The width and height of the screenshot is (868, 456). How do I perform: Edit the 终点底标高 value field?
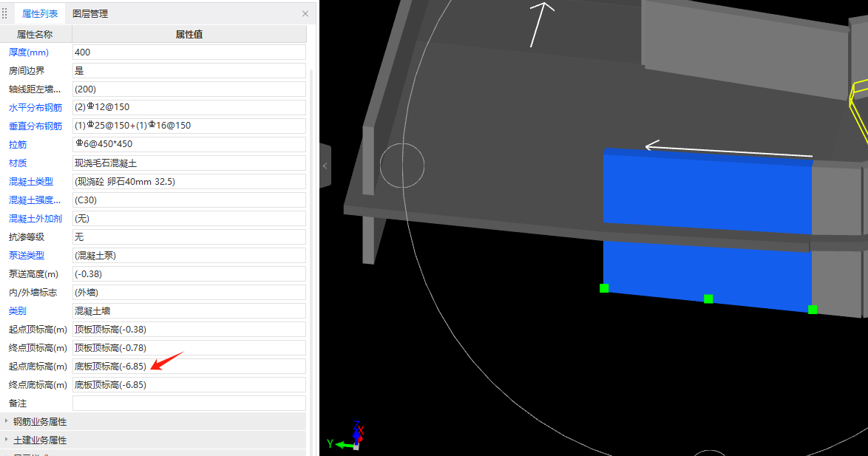click(189, 384)
